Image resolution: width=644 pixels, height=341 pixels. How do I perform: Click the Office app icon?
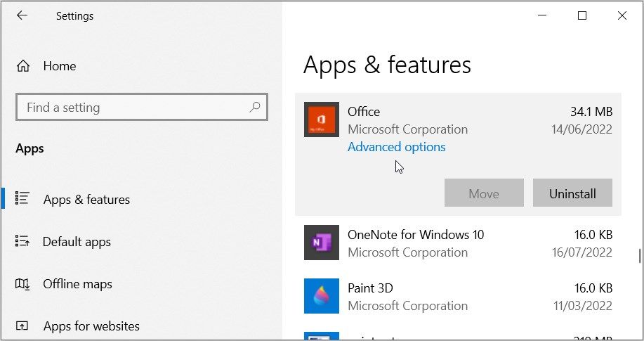pyautogui.click(x=322, y=120)
